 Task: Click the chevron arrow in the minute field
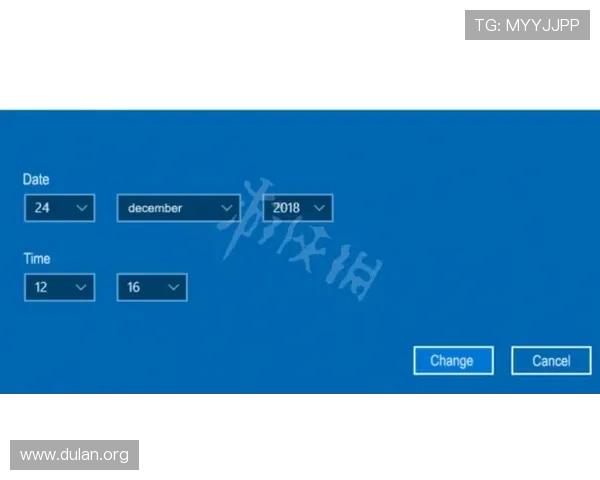[173, 287]
